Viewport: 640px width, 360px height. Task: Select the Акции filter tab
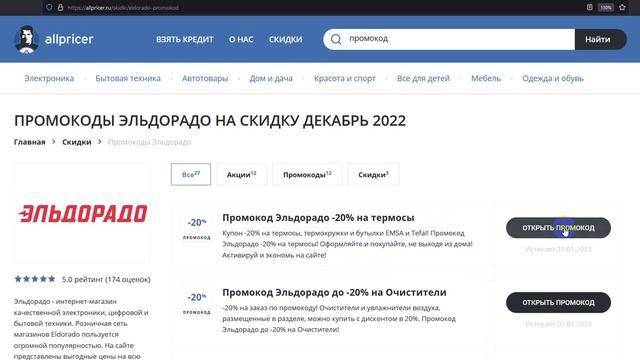(x=242, y=174)
